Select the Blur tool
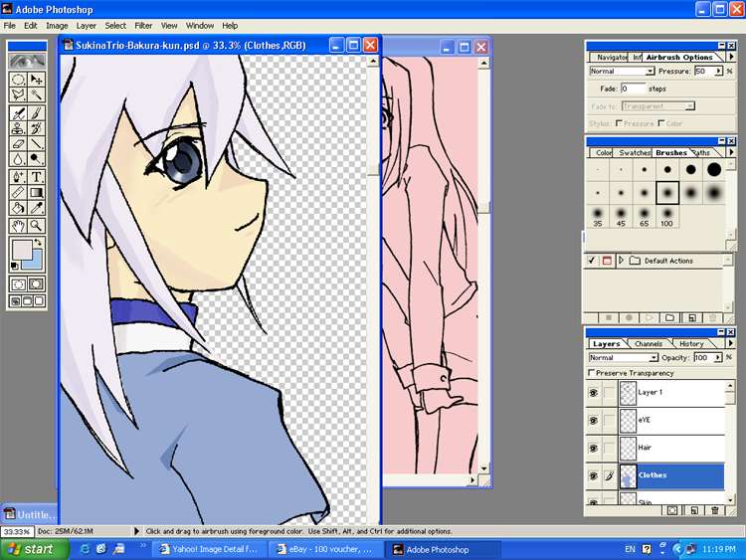This screenshot has height=560, width=746. coord(18,158)
